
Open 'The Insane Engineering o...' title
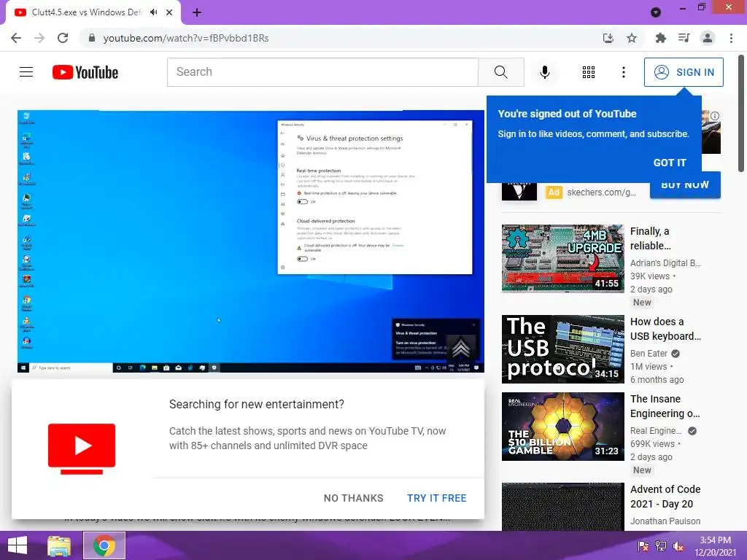(x=665, y=405)
